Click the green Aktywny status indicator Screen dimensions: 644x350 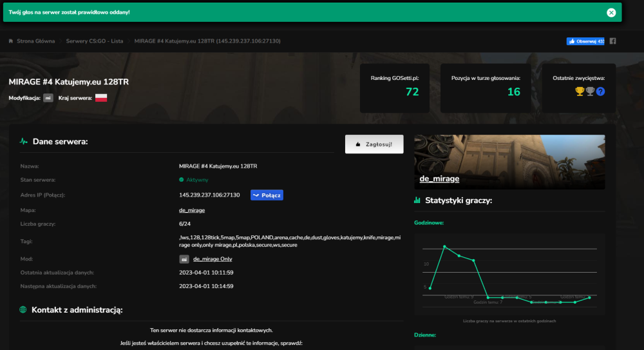click(193, 180)
